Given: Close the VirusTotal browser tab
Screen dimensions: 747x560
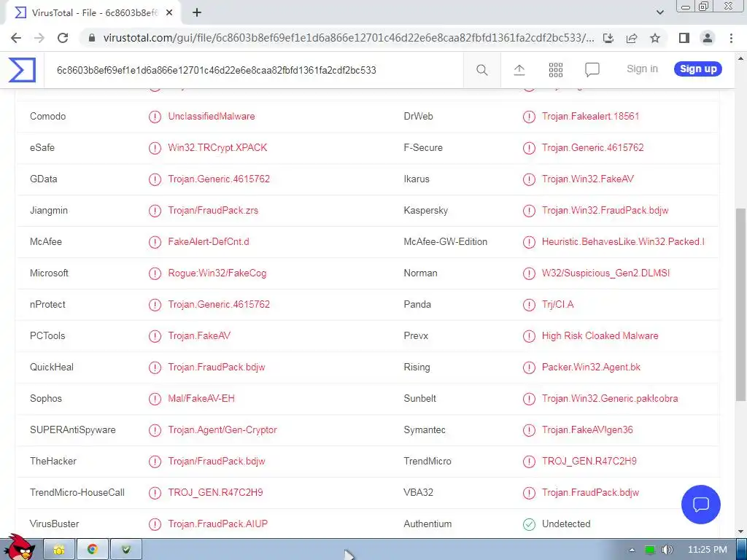Looking at the screenshot, I should [x=169, y=13].
